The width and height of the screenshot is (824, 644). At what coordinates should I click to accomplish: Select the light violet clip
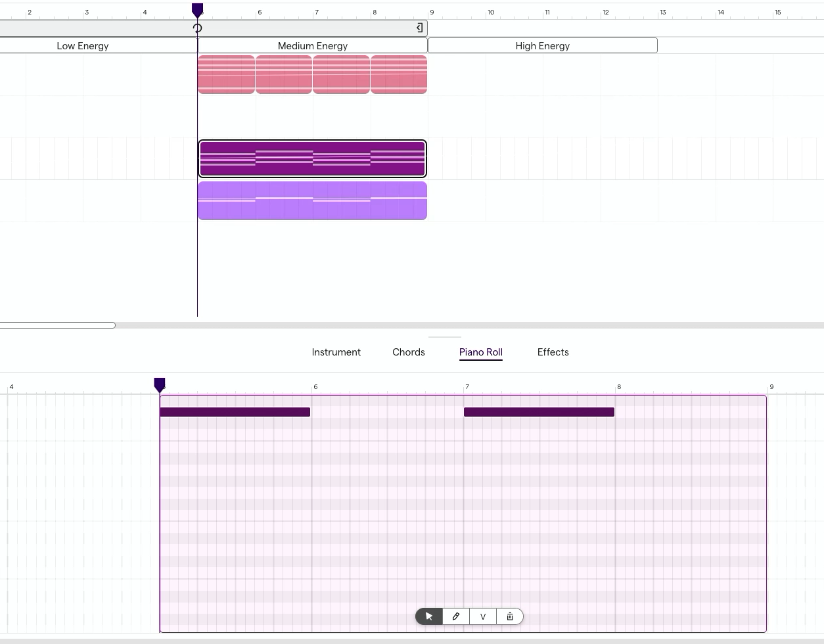[x=313, y=201]
